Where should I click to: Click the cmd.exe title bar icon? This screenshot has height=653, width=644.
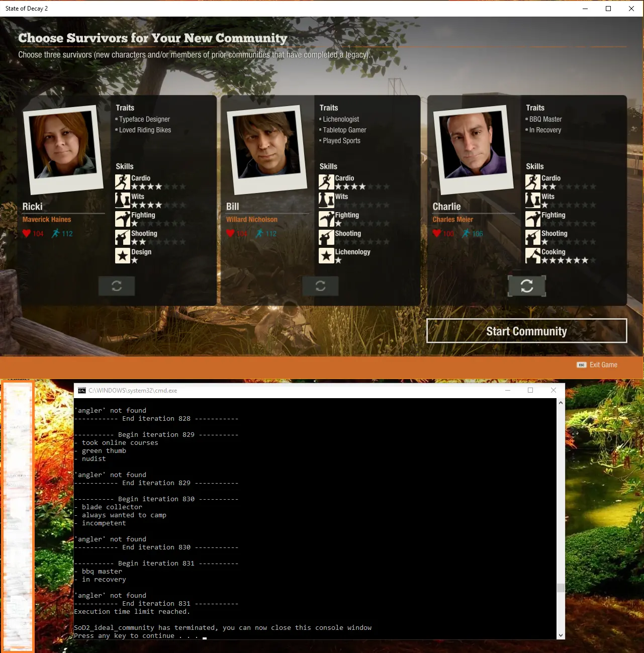pyautogui.click(x=82, y=391)
